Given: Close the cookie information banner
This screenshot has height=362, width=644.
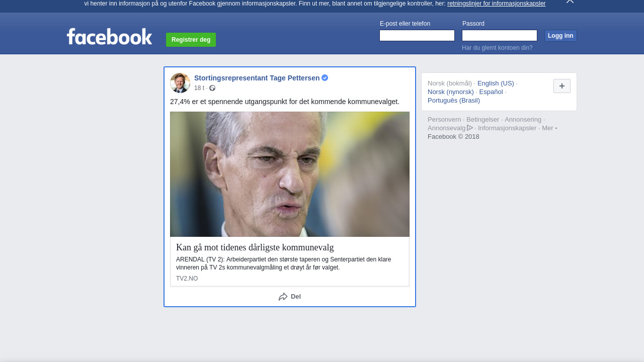Looking at the screenshot, I should point(570,2).
